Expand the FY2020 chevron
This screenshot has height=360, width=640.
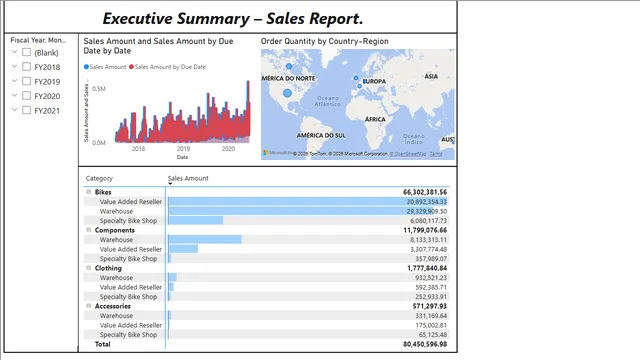pyautogui.click(x=14, y=95)
